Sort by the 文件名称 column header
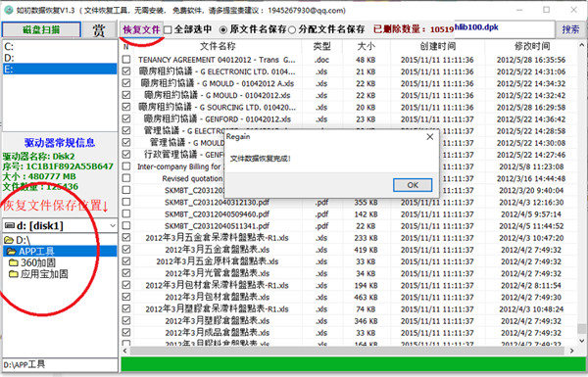The height and width of the screenshot is (377, 588). (218, 46)
